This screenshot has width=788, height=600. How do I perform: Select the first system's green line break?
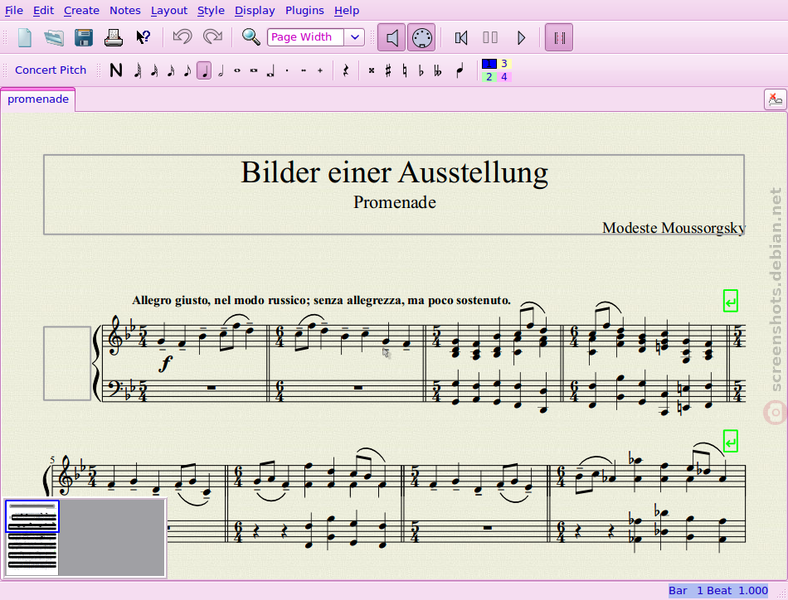click(x=730, y=301)
